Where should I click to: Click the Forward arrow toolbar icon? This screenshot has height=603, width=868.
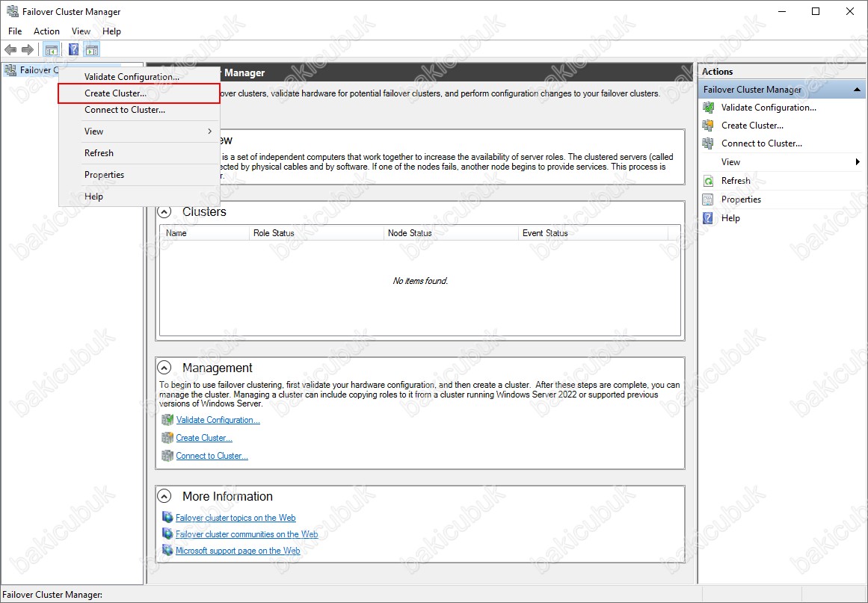28,50
